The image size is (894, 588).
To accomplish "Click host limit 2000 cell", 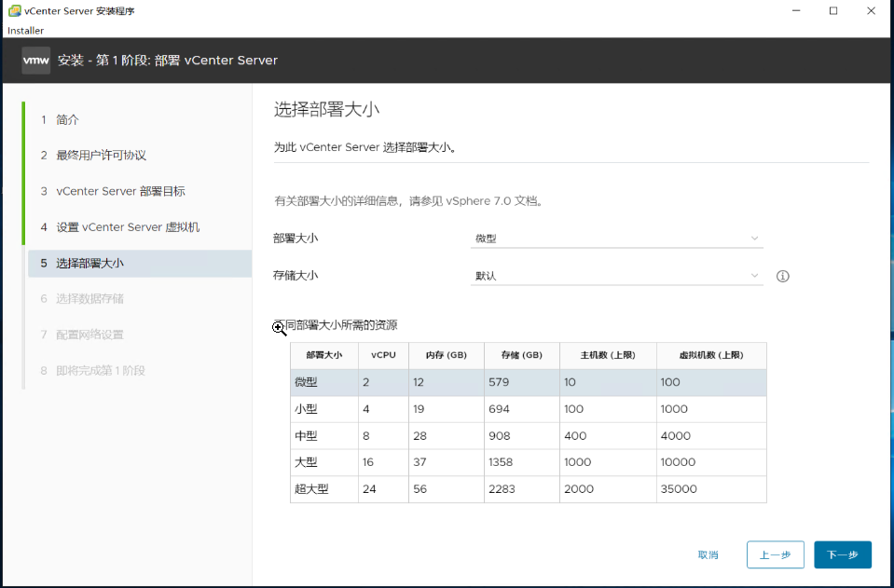I will (579, 489).
